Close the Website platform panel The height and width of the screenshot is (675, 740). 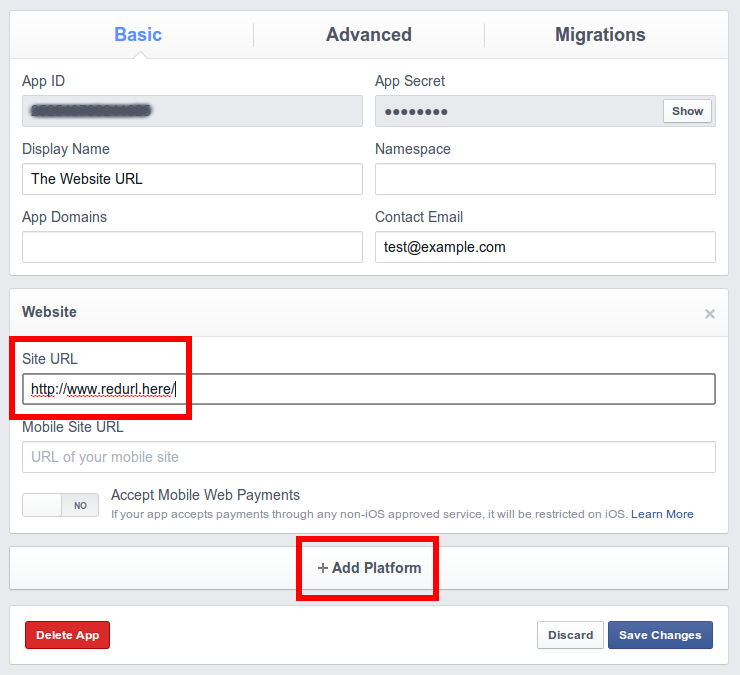click(x=709, y=314)
